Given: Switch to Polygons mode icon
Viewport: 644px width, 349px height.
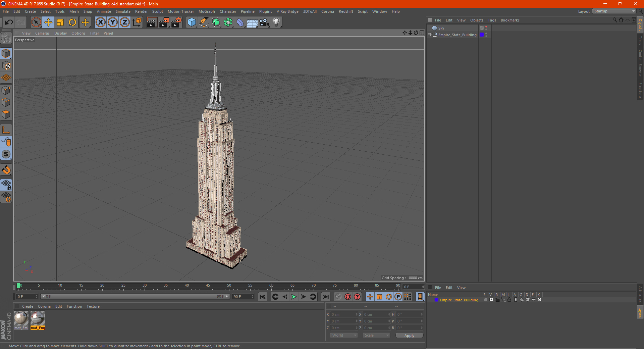Looking at the screenshot, I should [6, 114].
